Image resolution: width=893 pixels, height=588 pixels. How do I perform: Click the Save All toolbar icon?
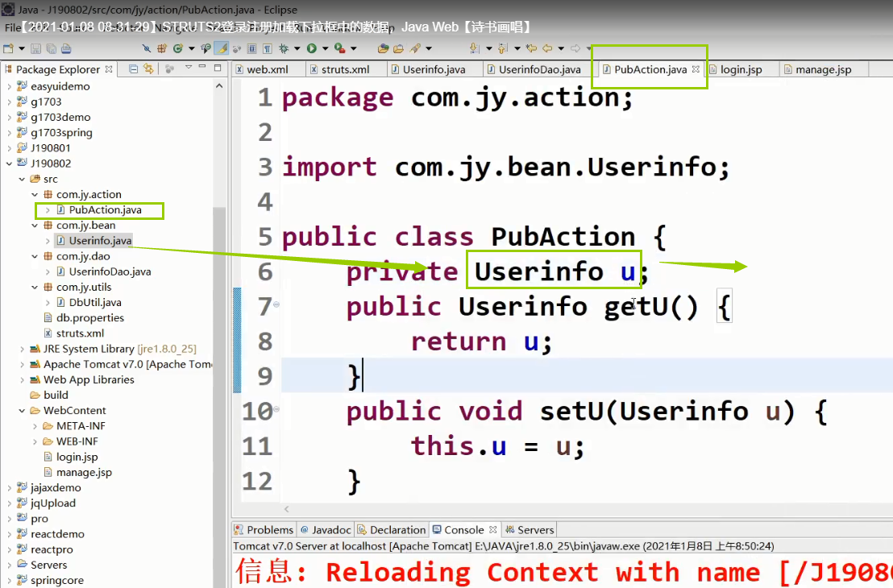click(x=52, y=48)
